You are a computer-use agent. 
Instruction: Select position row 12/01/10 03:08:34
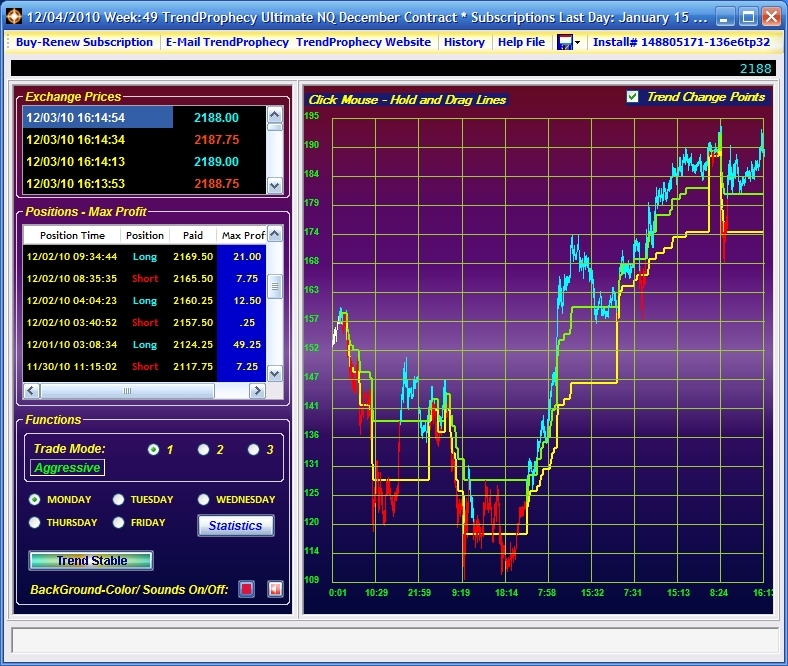[x=145, y=345]
